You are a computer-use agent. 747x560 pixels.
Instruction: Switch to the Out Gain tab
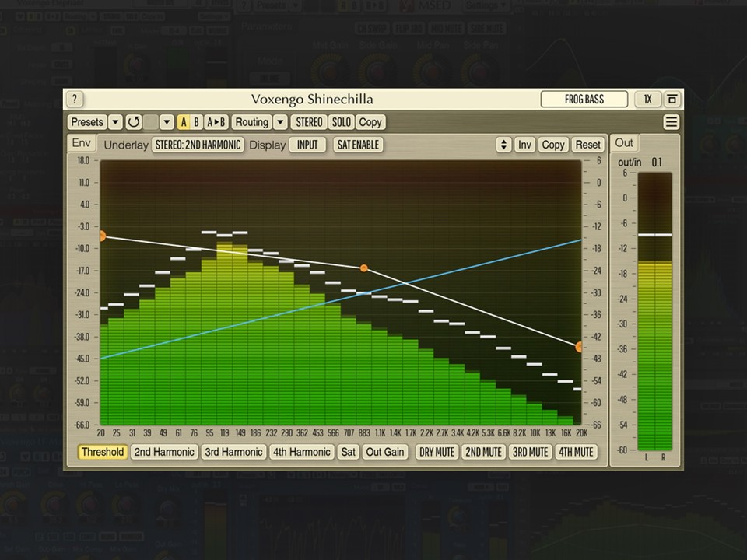[385, 452]
